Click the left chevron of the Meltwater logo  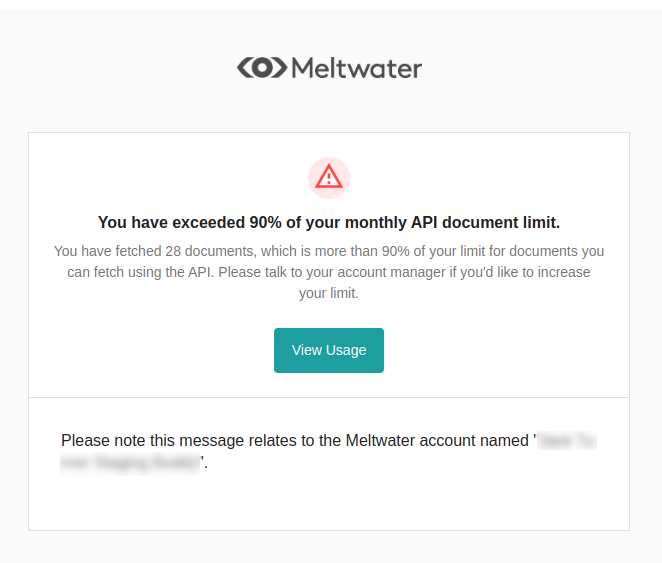click(x=244, y=68)
